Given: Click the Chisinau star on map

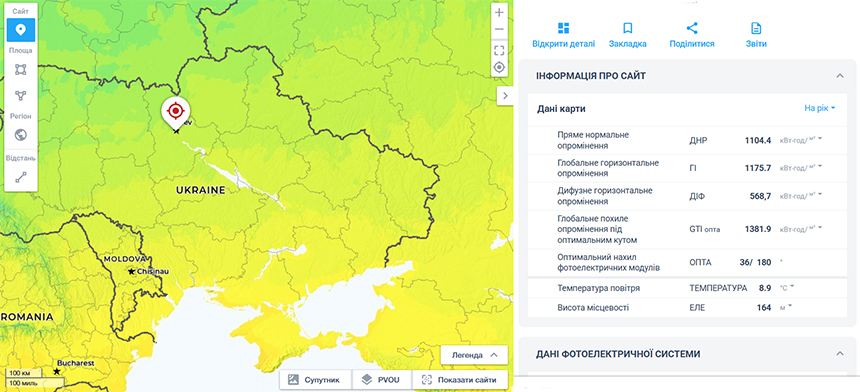Looking at the screenshot, I should 132,271.
